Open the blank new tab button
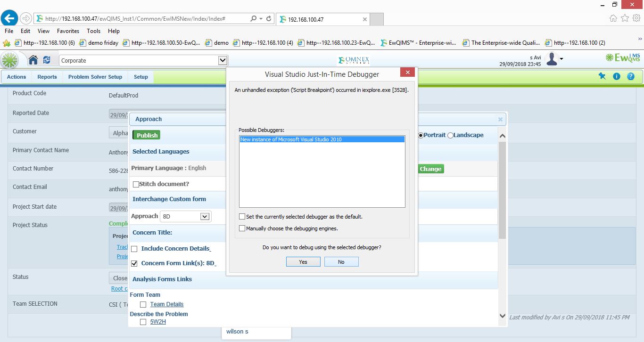The image size is (644, 342). click(x=377, y=19)
